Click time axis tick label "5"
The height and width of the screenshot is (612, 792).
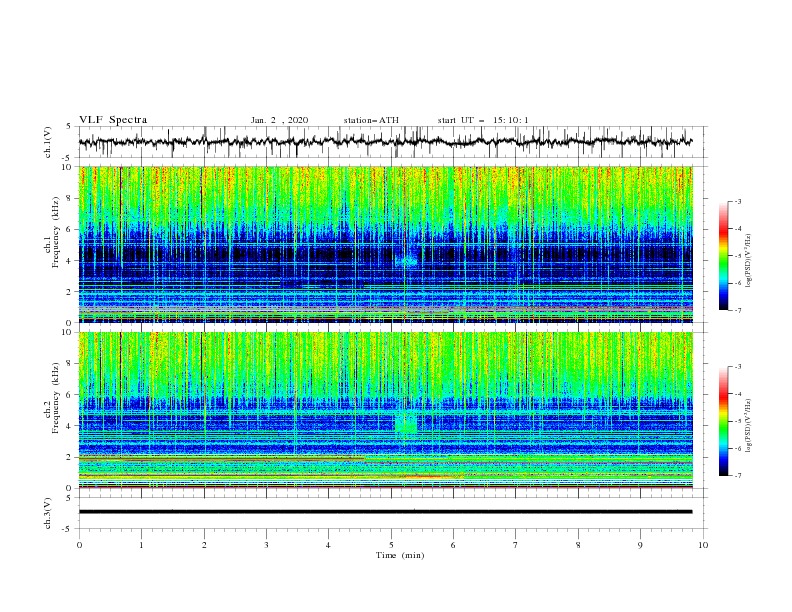pyautogui.click(x=391, y=545)
